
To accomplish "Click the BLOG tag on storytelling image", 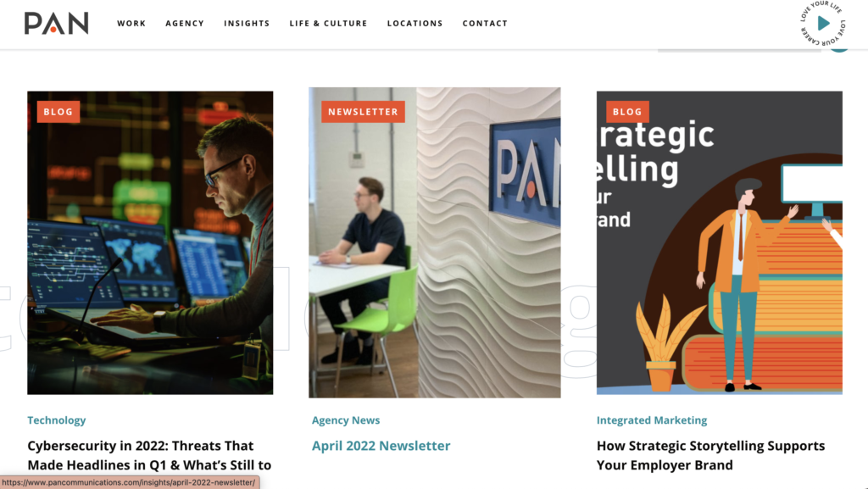I will [627, 112].
